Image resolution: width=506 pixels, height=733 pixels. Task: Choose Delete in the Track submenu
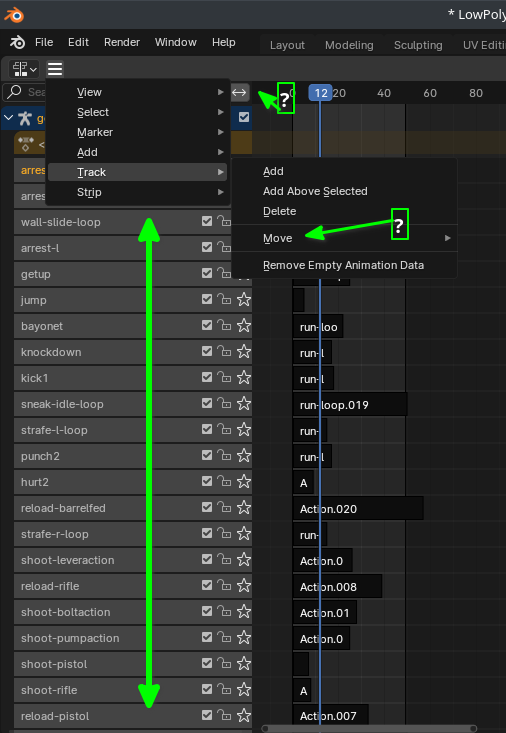[345, 211]
